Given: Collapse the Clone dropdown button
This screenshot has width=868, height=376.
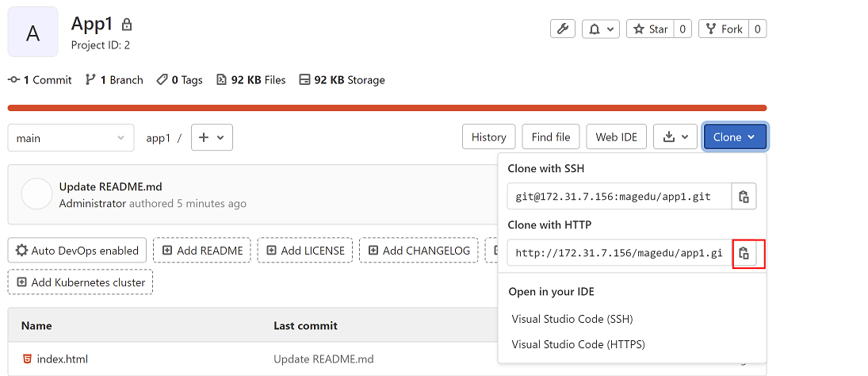Looking at the screenshot, I should tap(735, 137).
